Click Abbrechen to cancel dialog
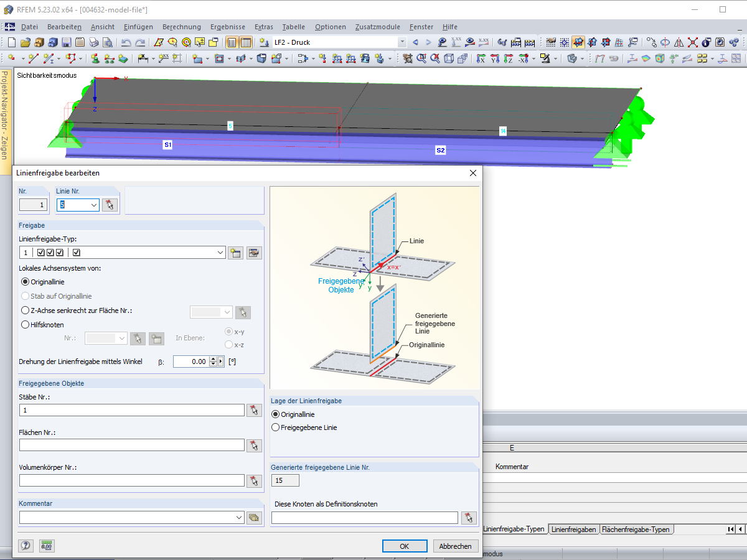The image size is (747, 560). 456,546
